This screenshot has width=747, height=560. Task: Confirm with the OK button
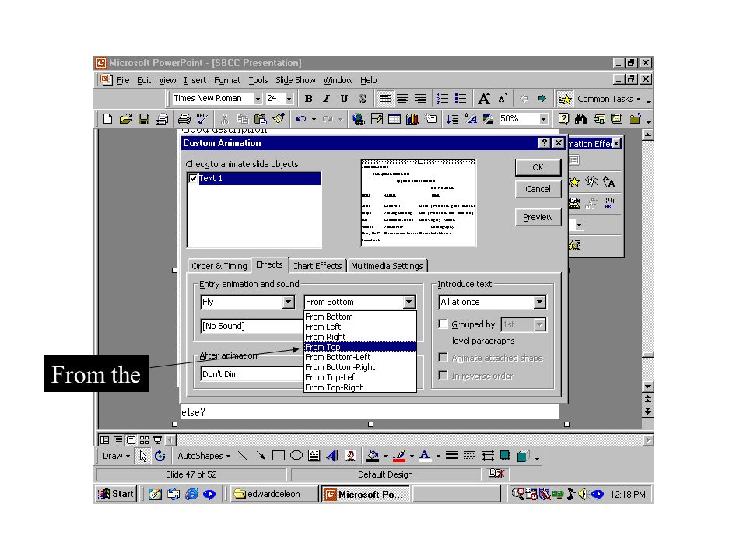click(x=538, y=167)
